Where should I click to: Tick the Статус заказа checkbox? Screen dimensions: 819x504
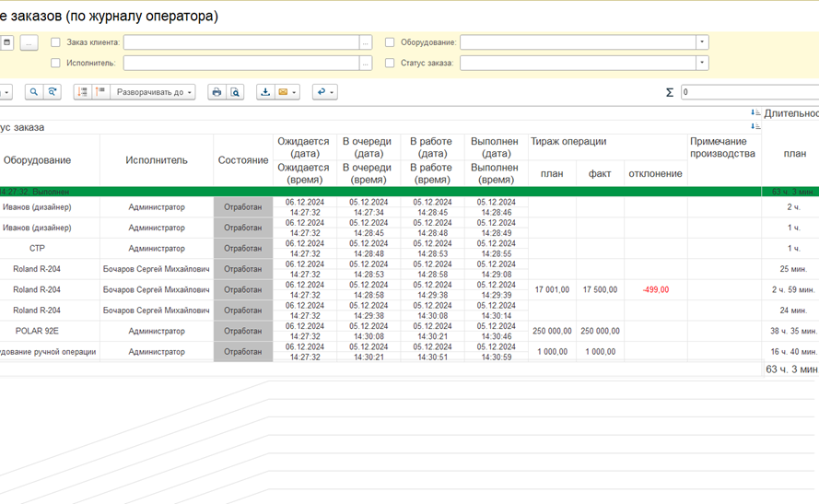point(390,63)
